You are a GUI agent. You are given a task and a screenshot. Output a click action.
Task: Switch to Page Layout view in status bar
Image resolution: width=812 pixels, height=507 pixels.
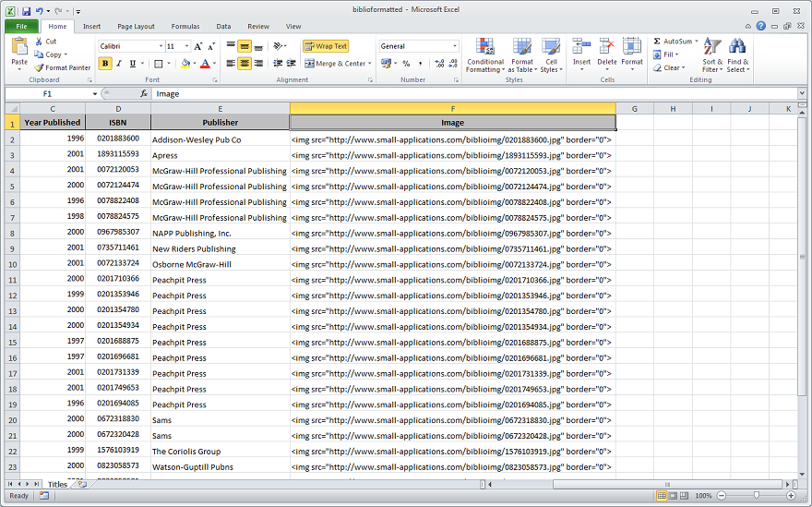673,496
